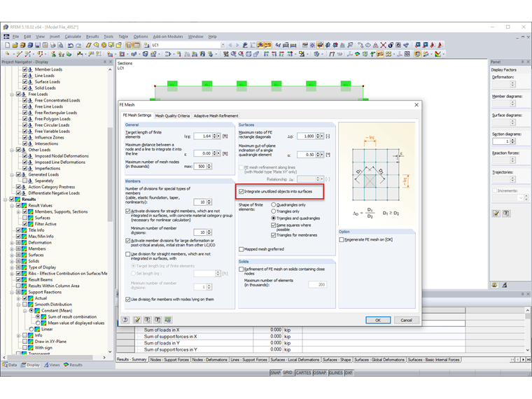Expand the Solids tree node
The image size is (532, 399).
(12, 261)
